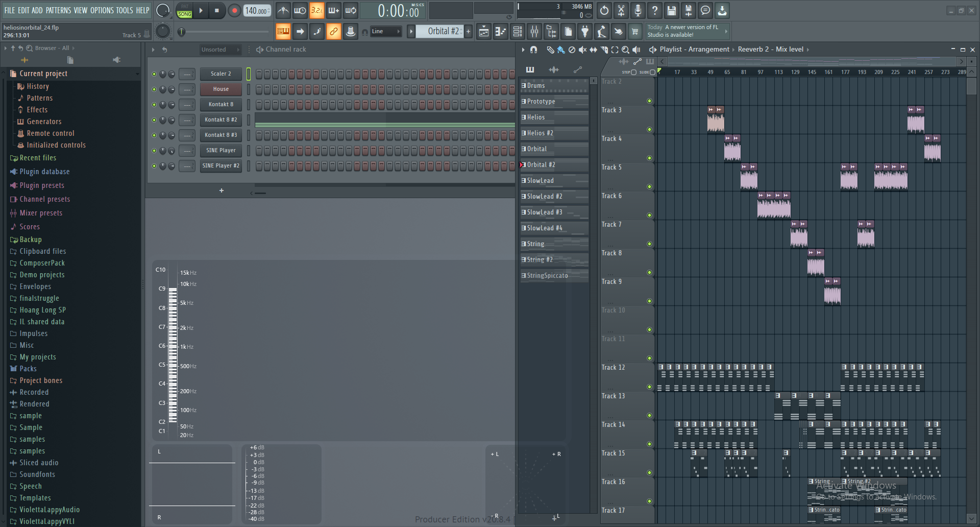This screenshot has width=980, height=527.
Task: Click the add channel plus button
Action: click(222, 190)
